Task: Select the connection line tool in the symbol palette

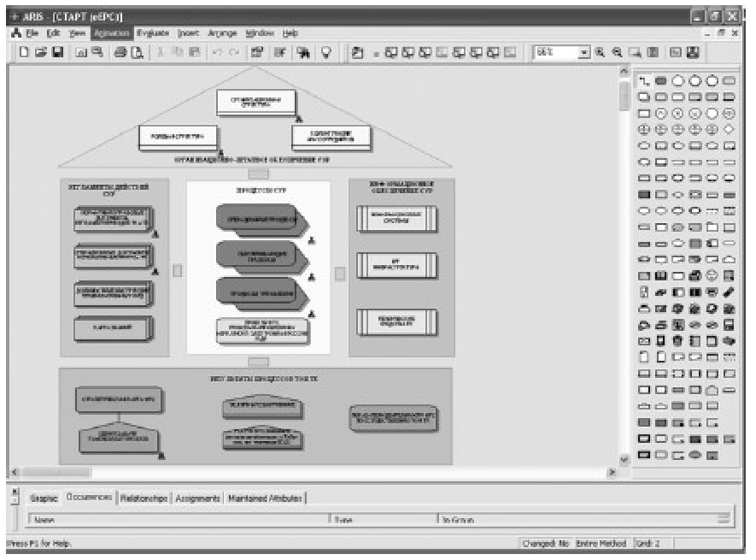Action: click(644, 81)
